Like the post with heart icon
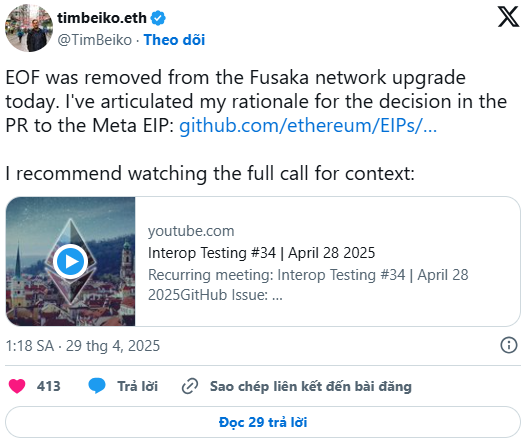Screen dimensions: 528x443 pos(17,386)
